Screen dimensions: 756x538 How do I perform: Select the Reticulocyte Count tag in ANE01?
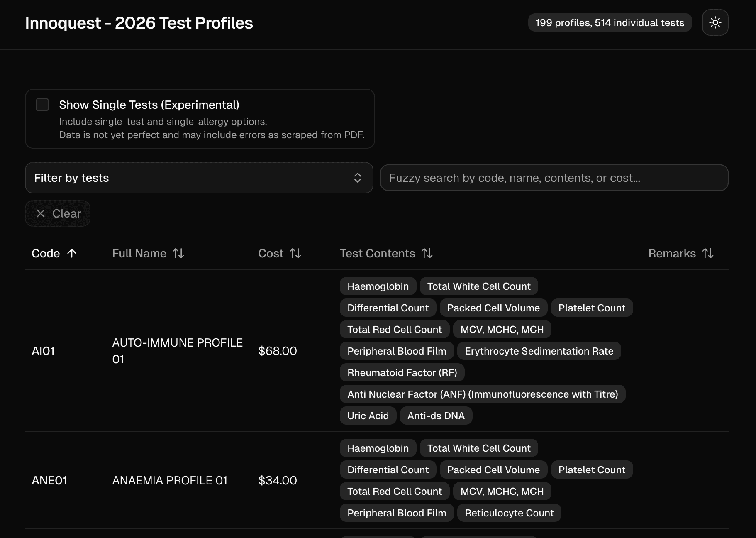(509, 513)
